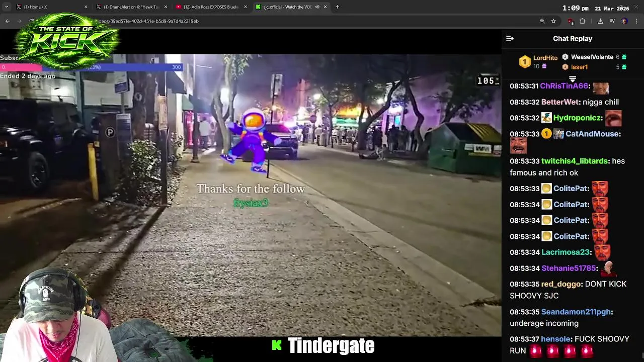Open a new browser tab
644x362 pixels.
337,7
